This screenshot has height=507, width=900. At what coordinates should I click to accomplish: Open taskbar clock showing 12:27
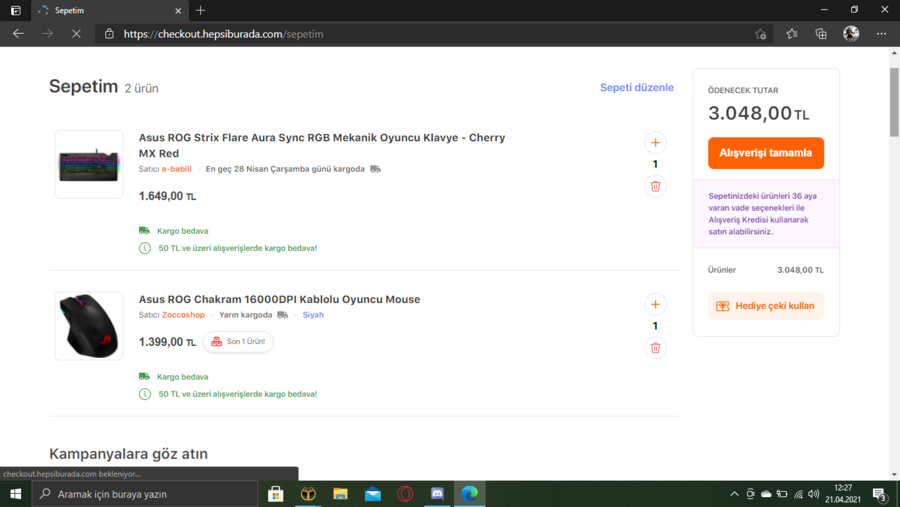click(x=843, y=494)
